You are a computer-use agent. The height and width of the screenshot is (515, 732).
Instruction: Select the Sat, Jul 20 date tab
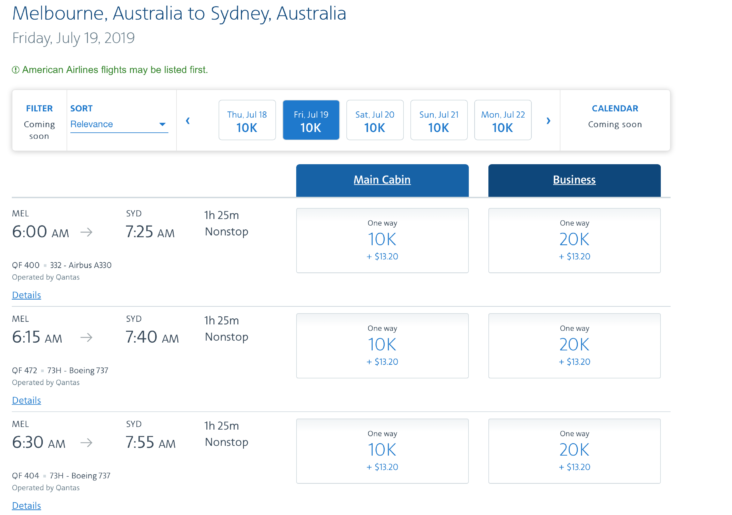tap(375, 120)
